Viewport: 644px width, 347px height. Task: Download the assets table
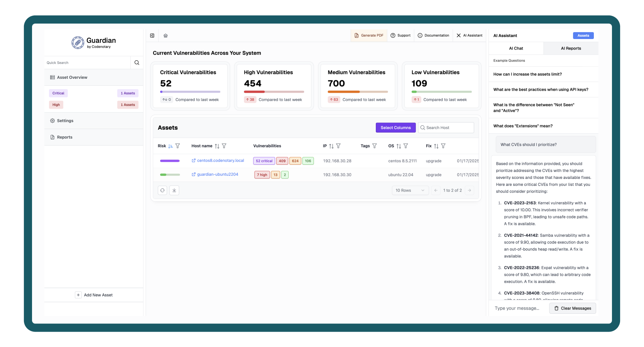coord(174,190)
